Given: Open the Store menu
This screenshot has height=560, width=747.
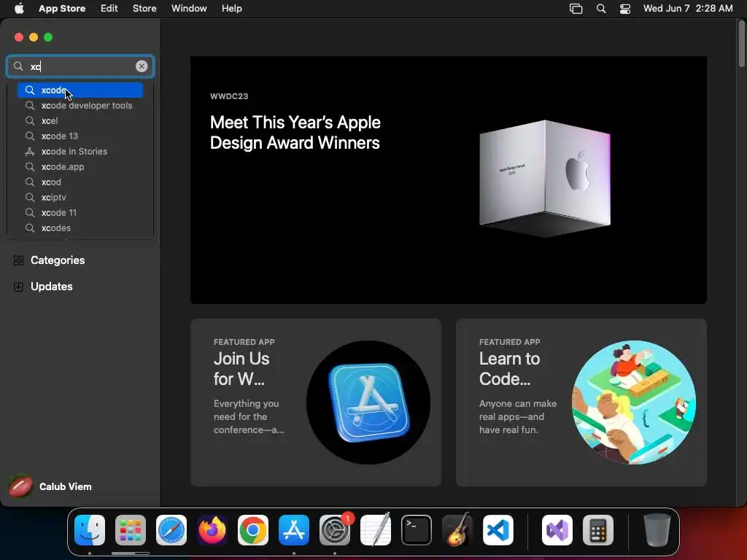Looking at the screenshot, I should coord(144,8).
